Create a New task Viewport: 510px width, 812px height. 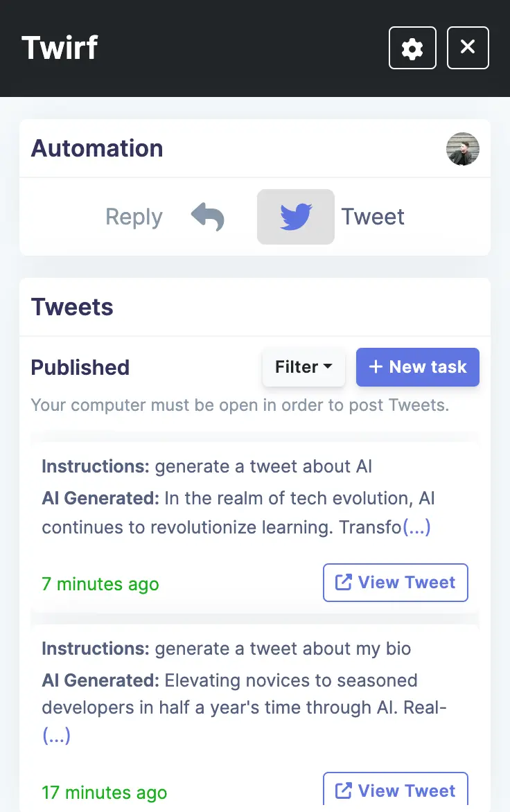point(418,367)
